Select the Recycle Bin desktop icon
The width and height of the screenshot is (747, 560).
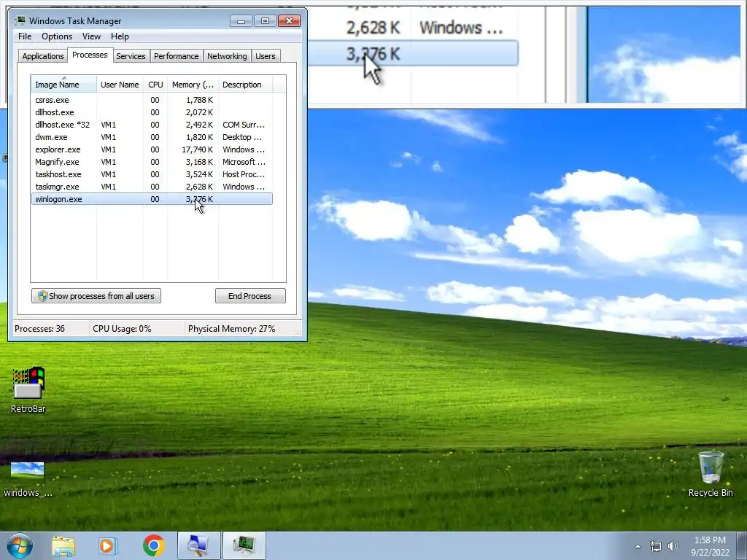pos(711,474)
